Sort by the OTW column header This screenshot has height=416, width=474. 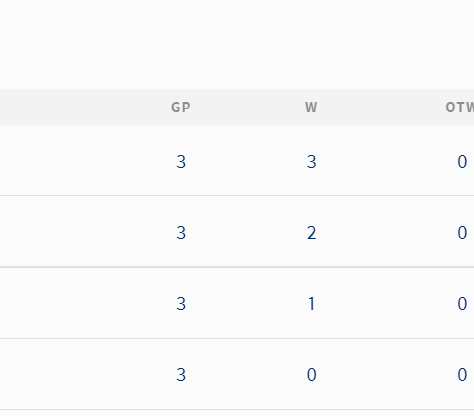pos(460,107)
